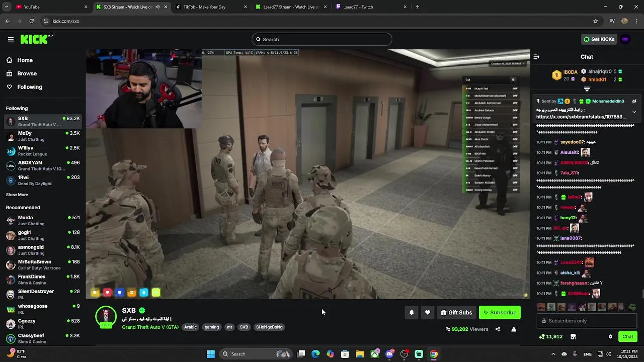
Task: Switch to TikTok - Make Your Day tab
Action: [x=211, y=7]
